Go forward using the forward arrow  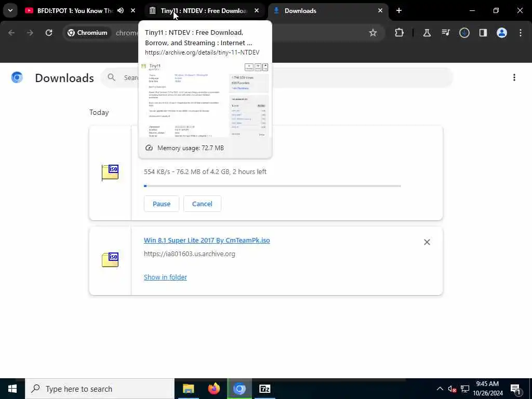coord(30,33)
